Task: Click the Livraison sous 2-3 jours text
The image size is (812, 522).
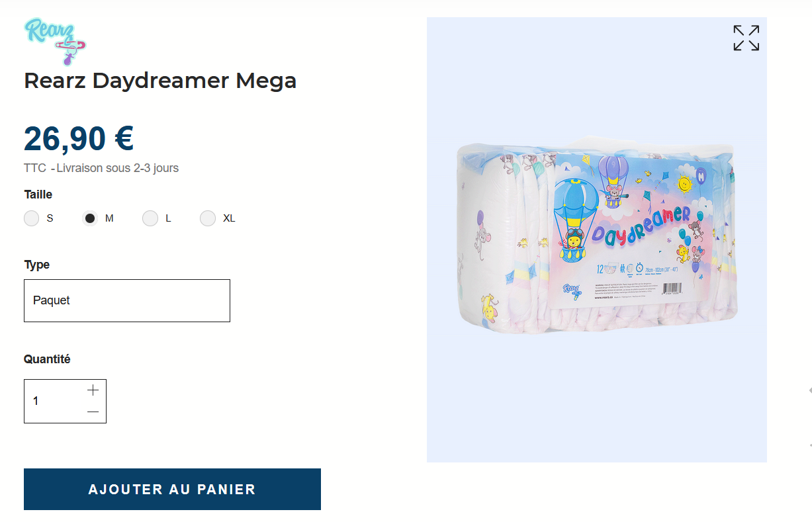Action: [x=118, y=168]
